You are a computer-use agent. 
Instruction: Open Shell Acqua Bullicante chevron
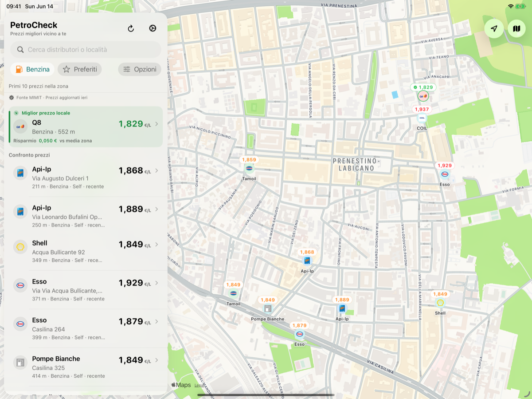pyautogui.click(x=156, y=244)
